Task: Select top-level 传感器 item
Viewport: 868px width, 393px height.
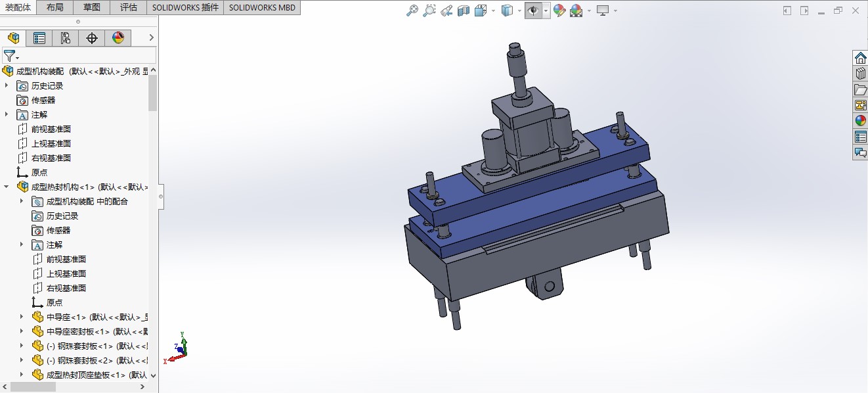Action: coord(36,100)
